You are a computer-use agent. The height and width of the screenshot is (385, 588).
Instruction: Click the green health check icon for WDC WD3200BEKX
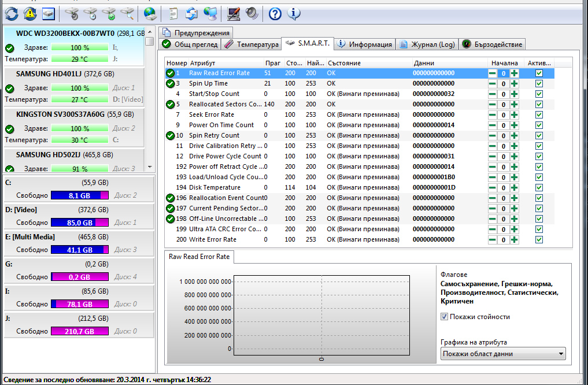pyautogui.click(x=10, y=48)
